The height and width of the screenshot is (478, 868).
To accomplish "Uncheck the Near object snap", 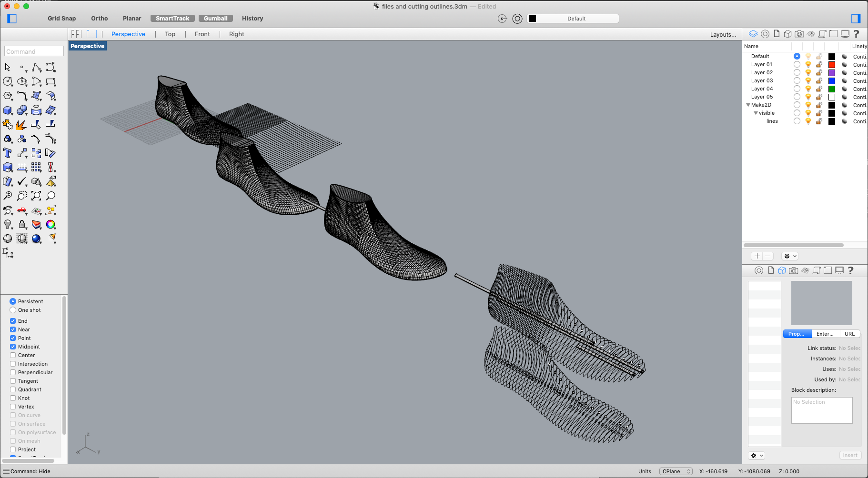I will pos(13,329).
